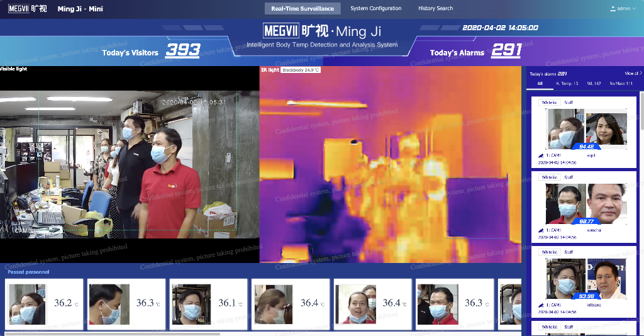The height and width of the screenshot is (336, 644).
Task: Open the Real-Time Surveillance tab
Action: (x=303, y=9)
